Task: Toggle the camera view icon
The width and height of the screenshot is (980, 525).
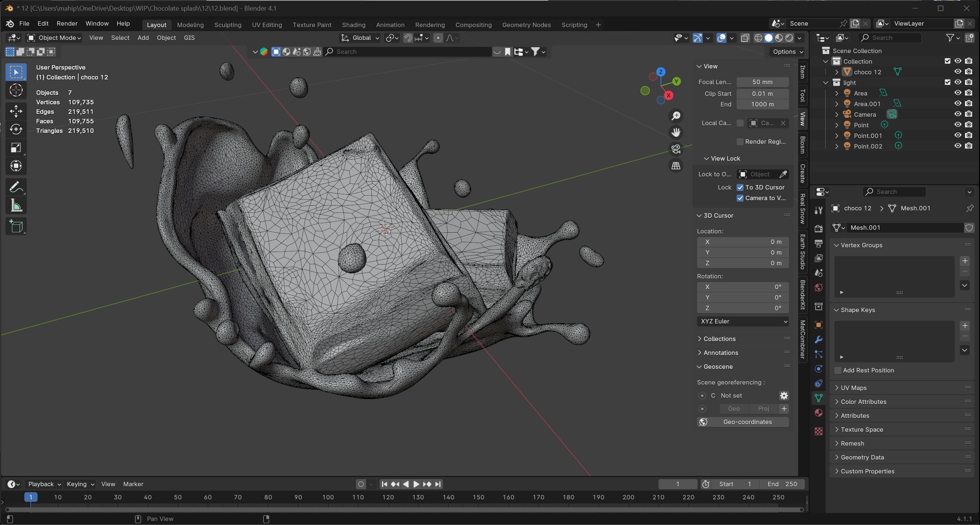Action: pos(676,149)
